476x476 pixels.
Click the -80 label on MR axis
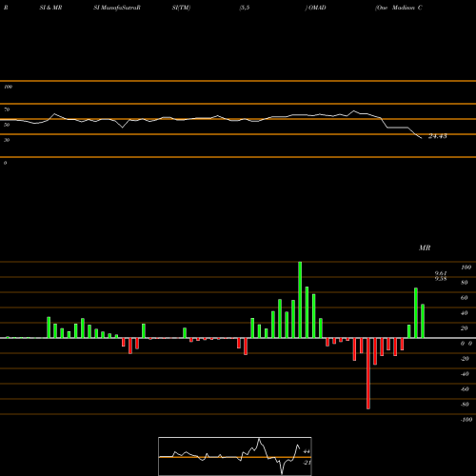(465, 405)
